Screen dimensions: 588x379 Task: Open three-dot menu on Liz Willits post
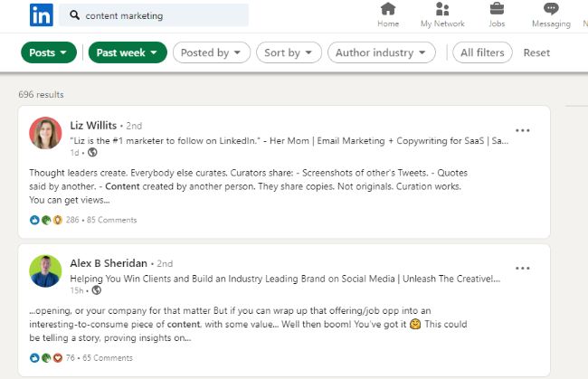(522, 130)
